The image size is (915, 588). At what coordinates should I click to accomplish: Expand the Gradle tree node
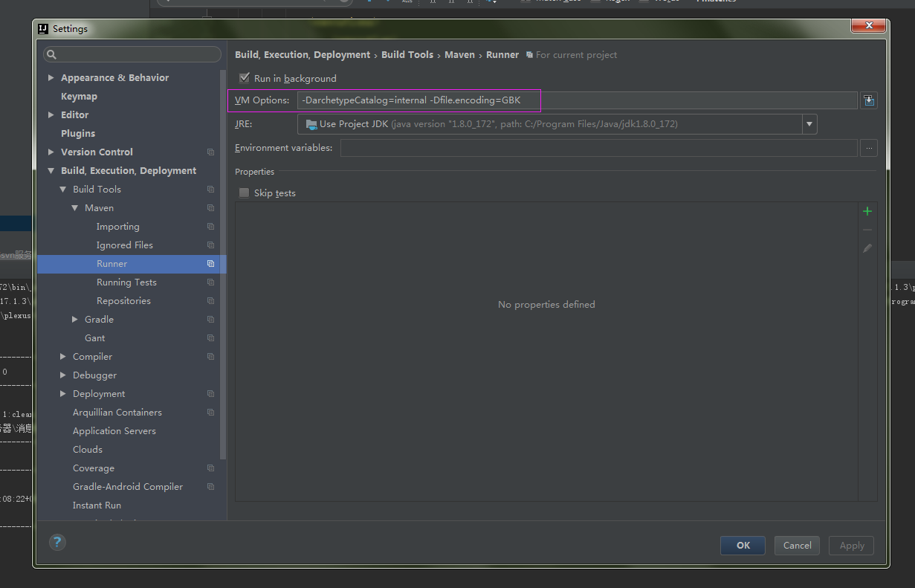pyautogui.click(x=74, y=319)
